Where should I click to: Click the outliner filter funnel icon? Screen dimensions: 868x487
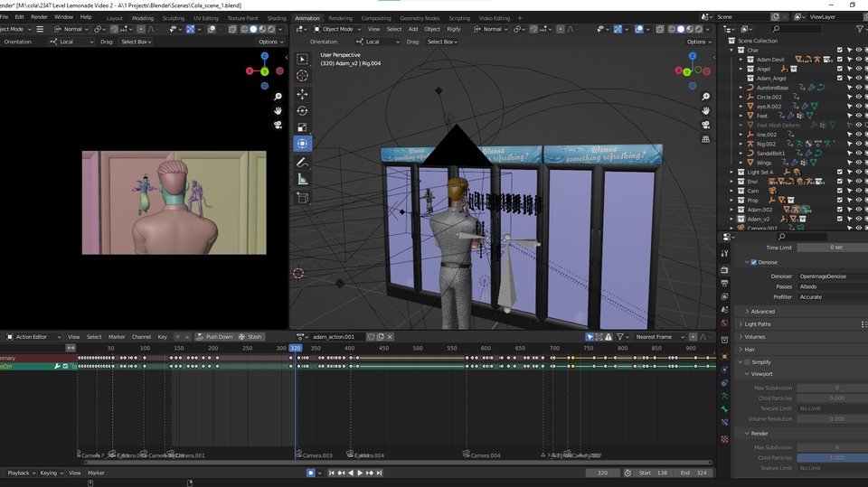coord(860,29)
